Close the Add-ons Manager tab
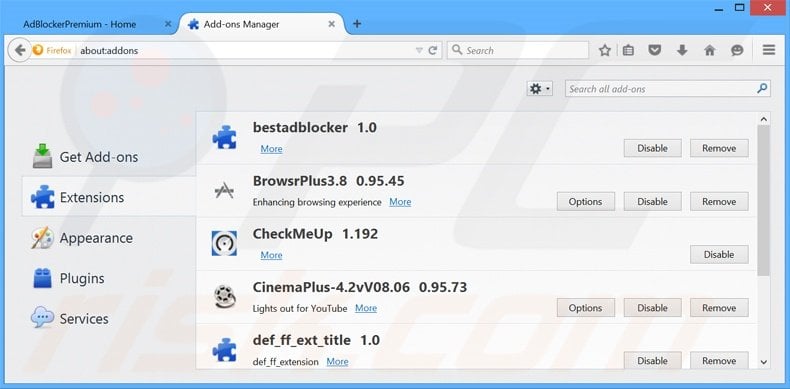Viewport: 790px width, 389px height. click(332, 24)
